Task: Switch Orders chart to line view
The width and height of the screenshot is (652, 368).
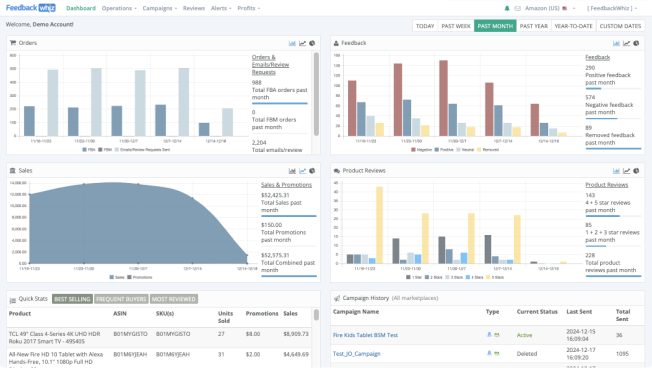Action: [302, 43]
